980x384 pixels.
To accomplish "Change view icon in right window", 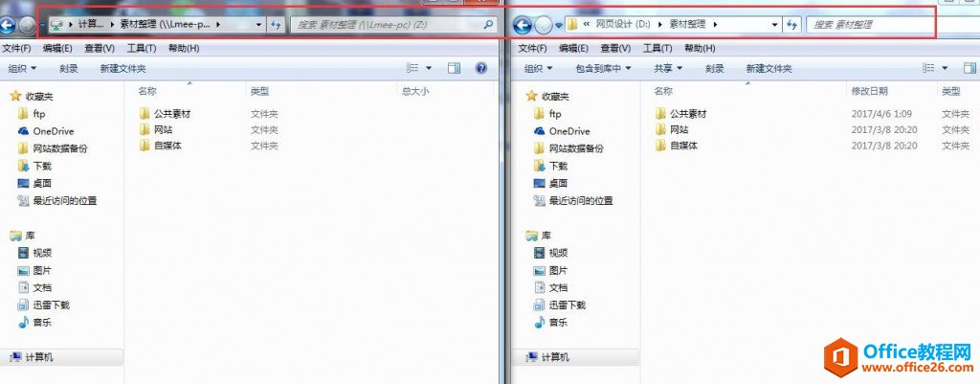I will point(929,68).
